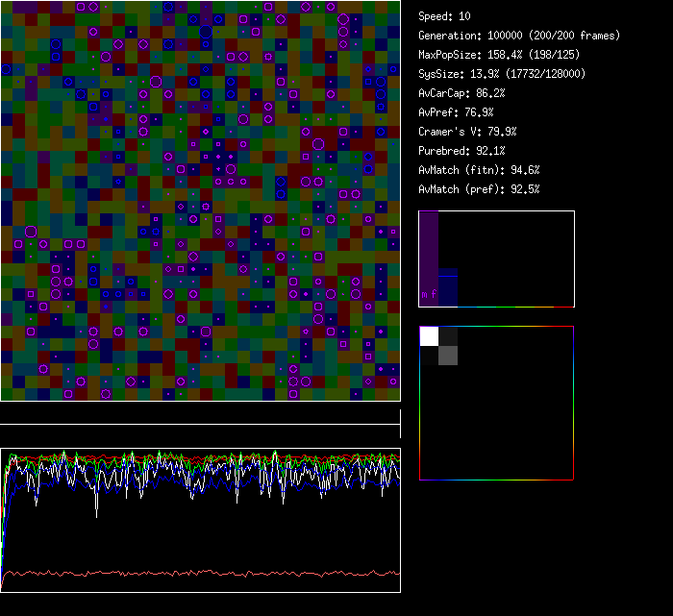The height and width of the screenshot is (616, 673).
Task: Click the 'm' label in the histogram
Action: tap(424, 294)
